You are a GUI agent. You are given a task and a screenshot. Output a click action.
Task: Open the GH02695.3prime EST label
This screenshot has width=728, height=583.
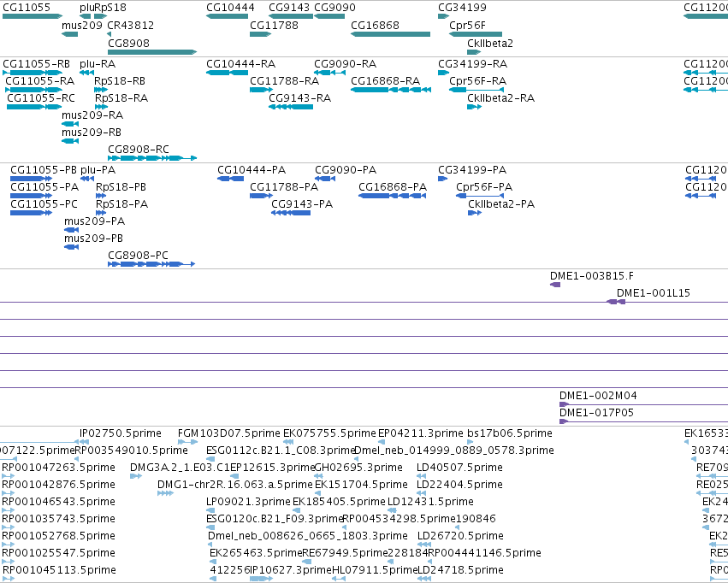[x=358, y=468]
